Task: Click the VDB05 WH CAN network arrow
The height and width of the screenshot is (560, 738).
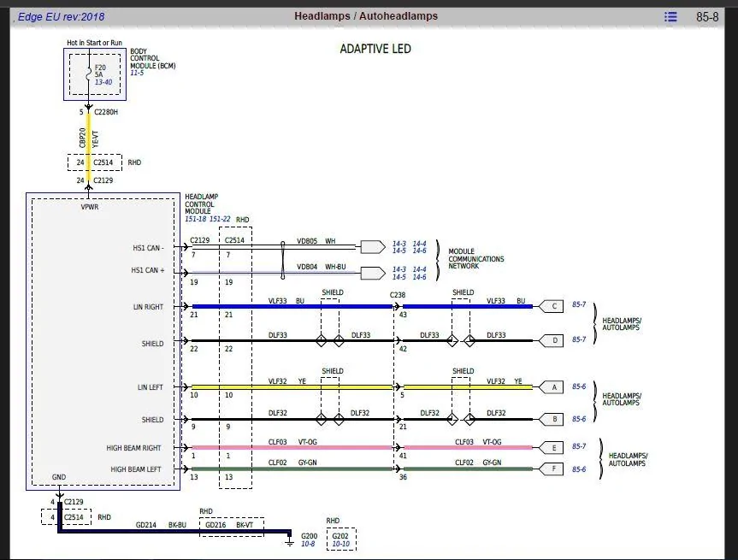Action: [373, 247]
